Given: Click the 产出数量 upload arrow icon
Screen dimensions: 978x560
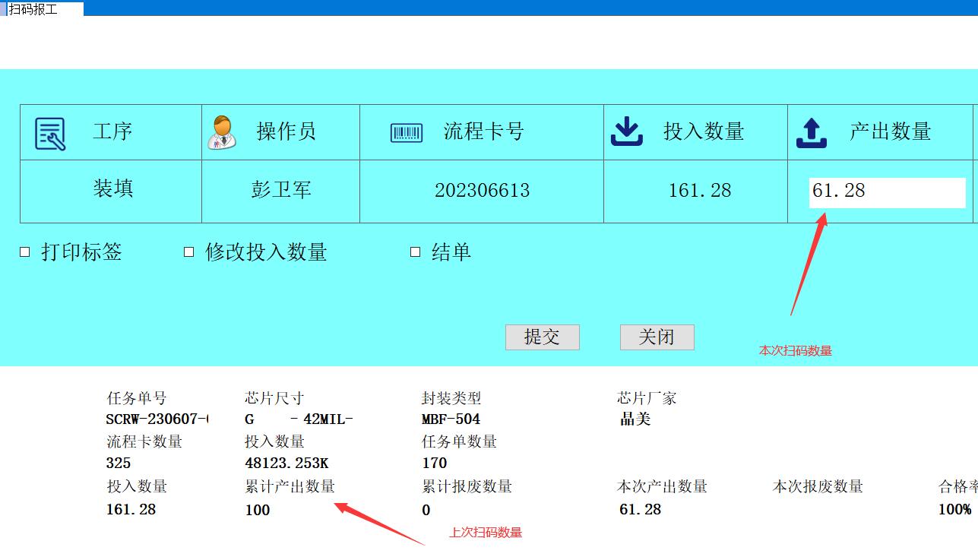Looking at the screenshot, I should [x=811, y=132].
